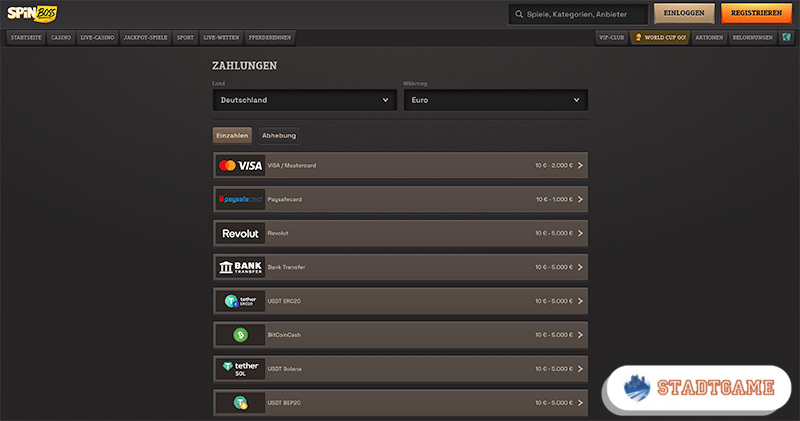Click the green BitcoinCash logo
This screenshot has width=800, height=421.
240,335
